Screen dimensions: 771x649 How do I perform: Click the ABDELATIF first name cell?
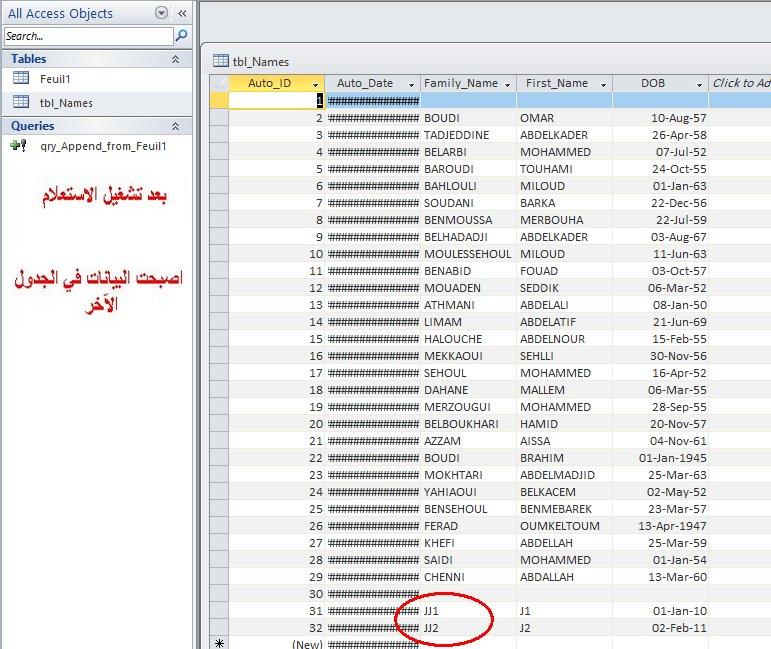coord(564,322)
